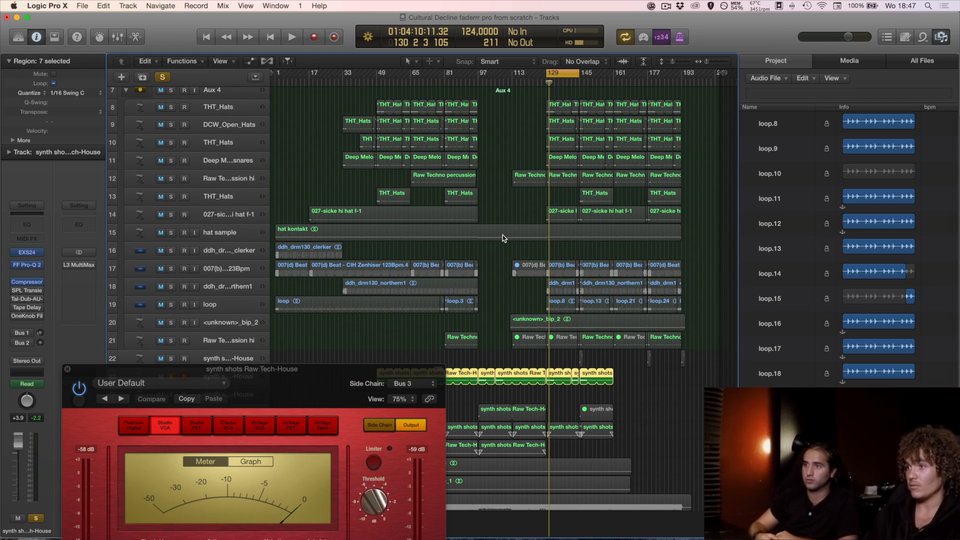Mute the DCW_Open_Hats track
Image resolution: width=960 pixels, height=540 pixels.
pyautogui.click(x=160, y=124)
